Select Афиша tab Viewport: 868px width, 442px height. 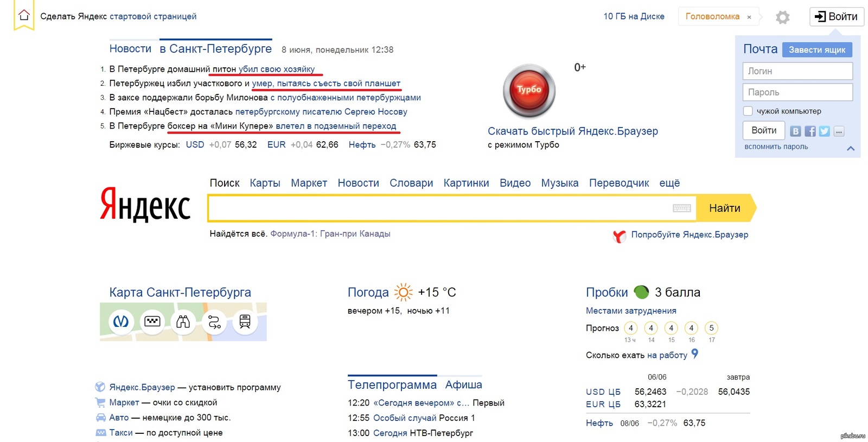[x=463, y=384]
